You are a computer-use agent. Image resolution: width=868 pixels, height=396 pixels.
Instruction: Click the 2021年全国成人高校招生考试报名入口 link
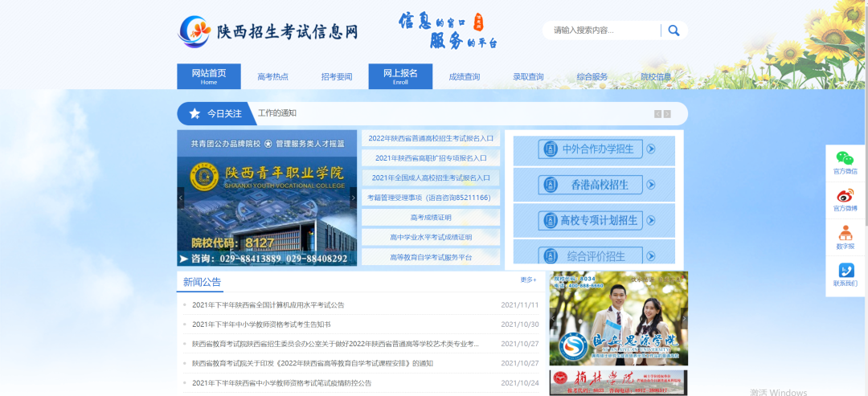coord(431,178)
